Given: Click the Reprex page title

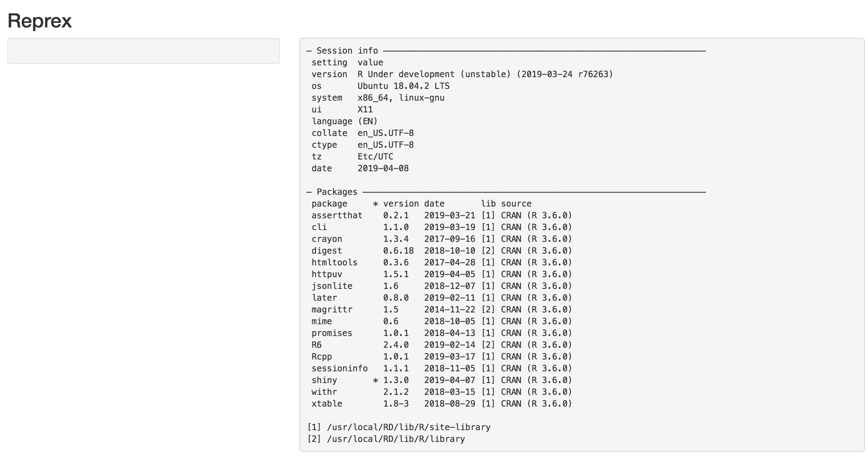Looking at the screenshot, I should [x=40, y=21].
